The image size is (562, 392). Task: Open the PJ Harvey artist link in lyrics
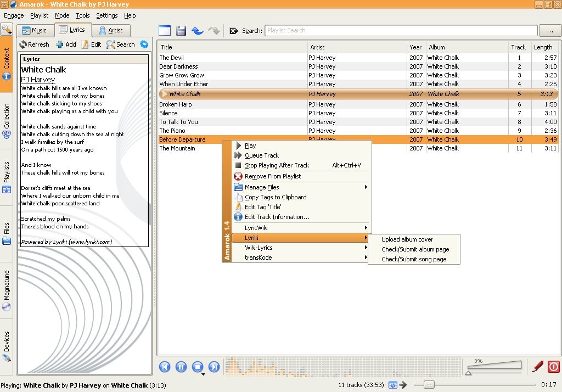pyautogui.click(x=38, y=80)
